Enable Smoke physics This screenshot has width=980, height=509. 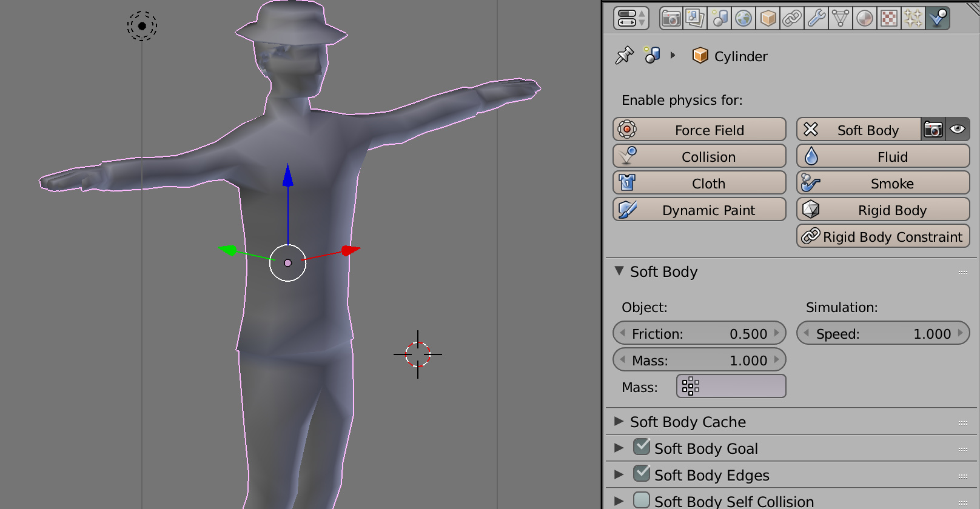pos(883,183)
